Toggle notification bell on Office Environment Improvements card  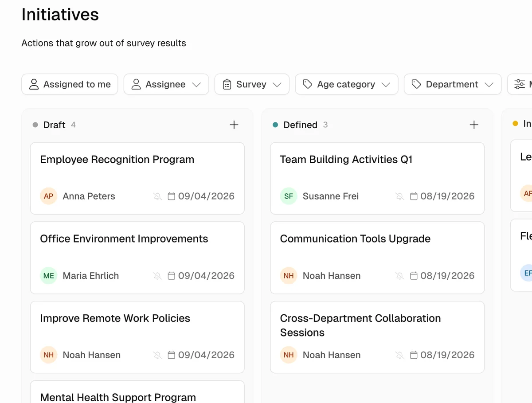pyautogui.click(x=157, y=276)
